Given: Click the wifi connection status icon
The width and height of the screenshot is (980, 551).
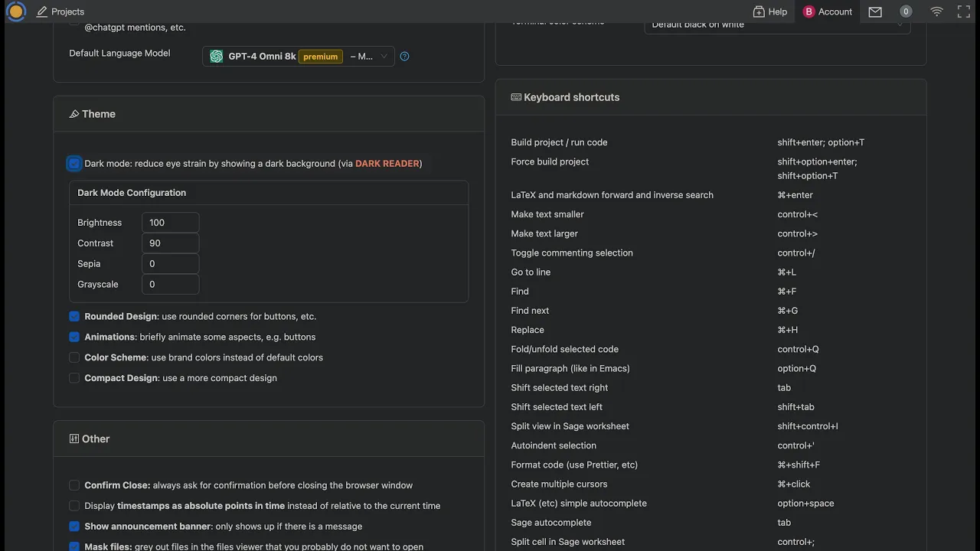Looking at the screenshot, I should tap(936, 11).
